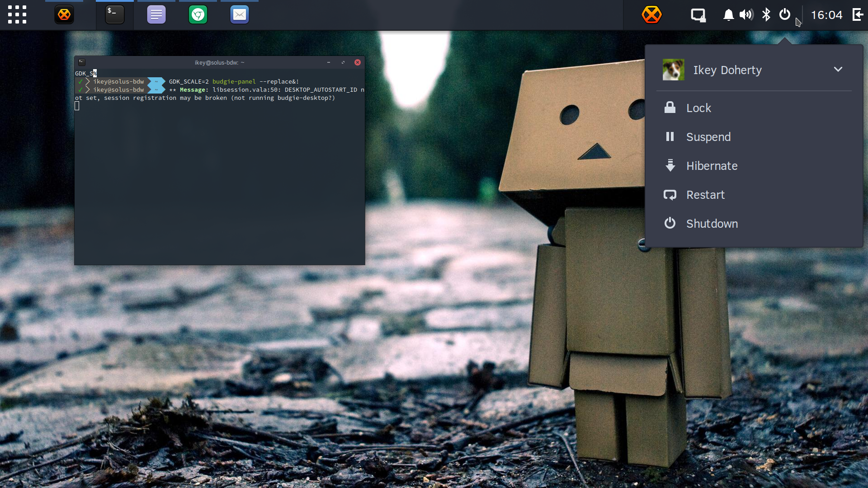Screen dimensions: 868x488
Task: Click the Shutdown power symbol icon
Action: (670, 223)
